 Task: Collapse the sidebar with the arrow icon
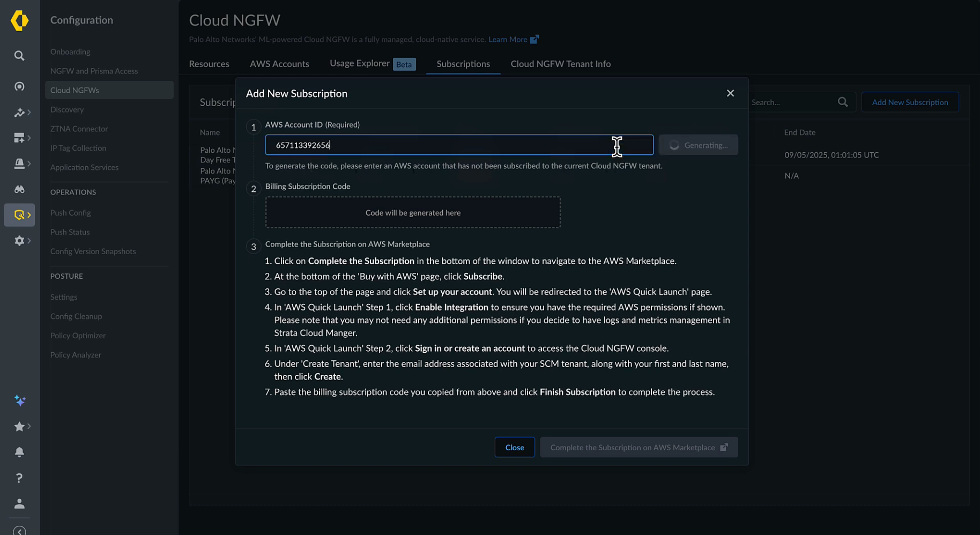coord(19,531)
